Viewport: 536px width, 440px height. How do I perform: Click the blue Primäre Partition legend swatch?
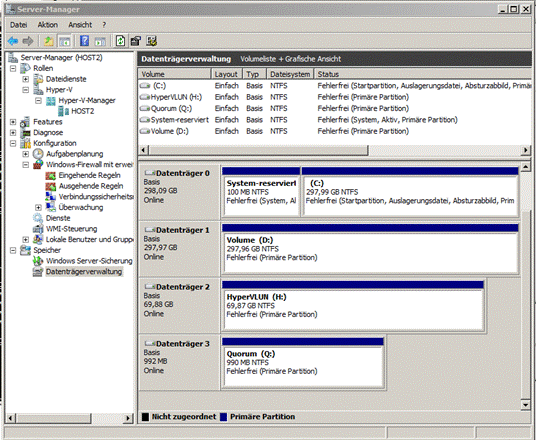pos(224,417)
